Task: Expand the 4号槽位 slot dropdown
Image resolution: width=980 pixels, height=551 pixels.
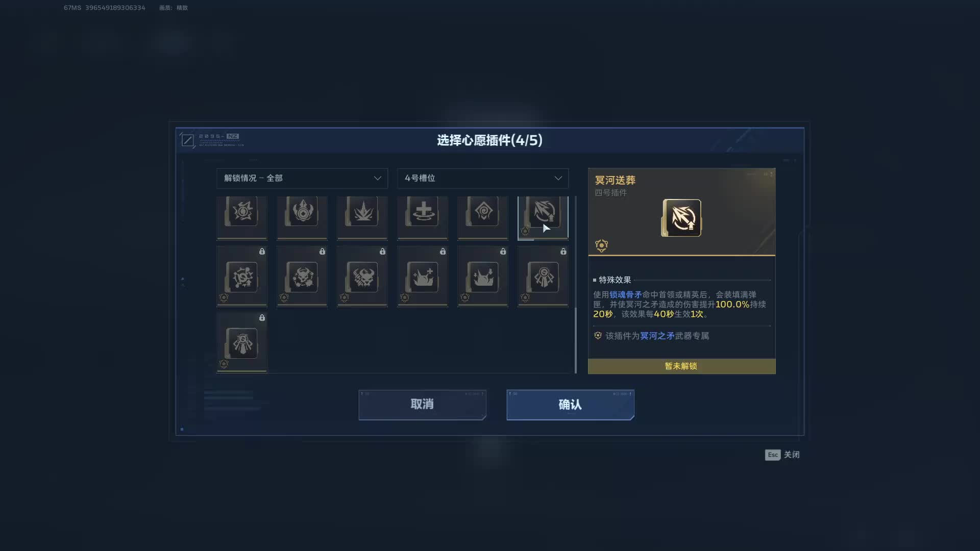Action: pos(483,178)
